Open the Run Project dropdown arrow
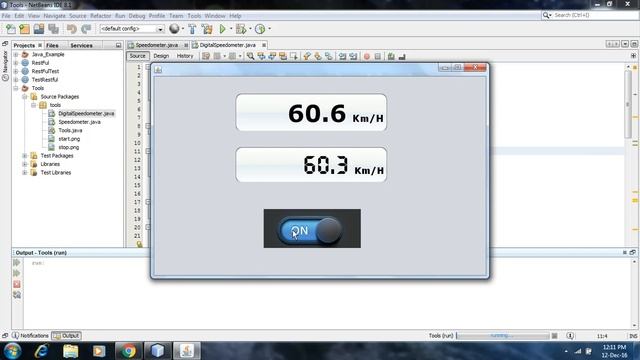The image size is (640, 360). 231,29
